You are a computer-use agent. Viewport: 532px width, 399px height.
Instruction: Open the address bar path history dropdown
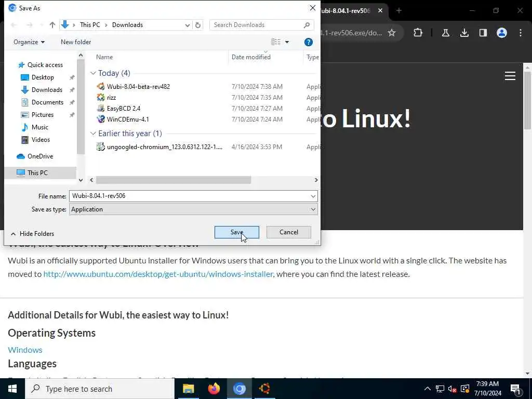pos(187,25)
